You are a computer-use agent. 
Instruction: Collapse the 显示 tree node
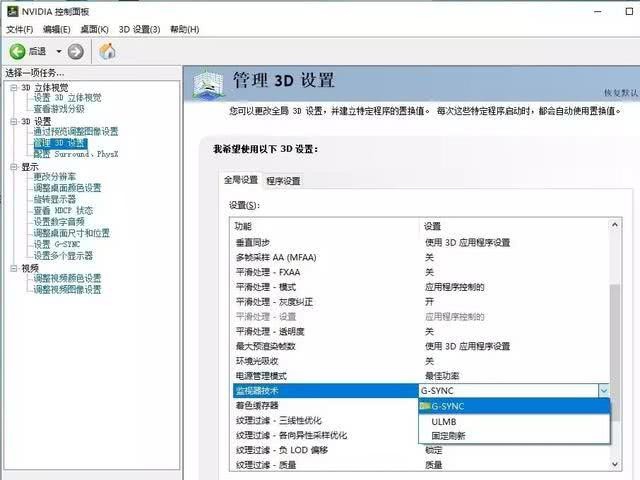click(x=14, y=167)
